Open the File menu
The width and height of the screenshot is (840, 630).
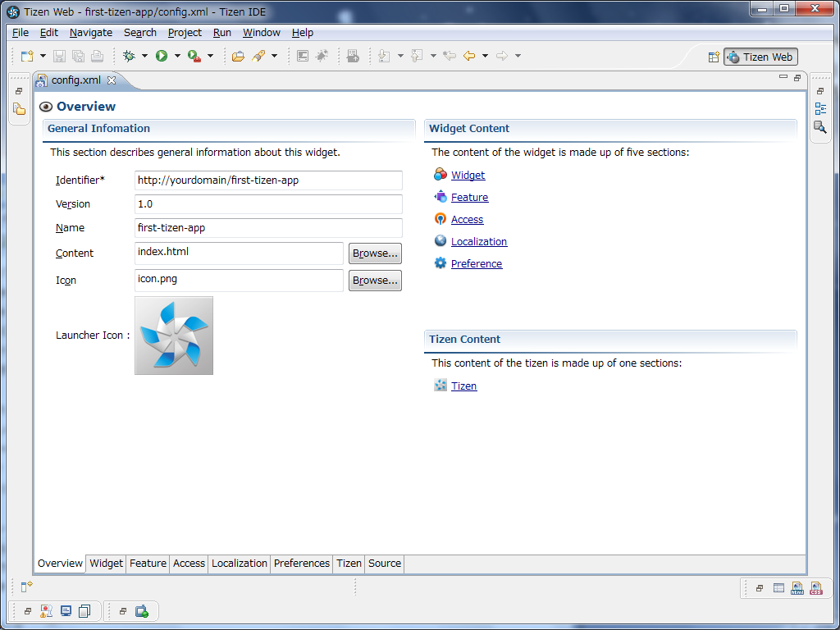(21, 33)
